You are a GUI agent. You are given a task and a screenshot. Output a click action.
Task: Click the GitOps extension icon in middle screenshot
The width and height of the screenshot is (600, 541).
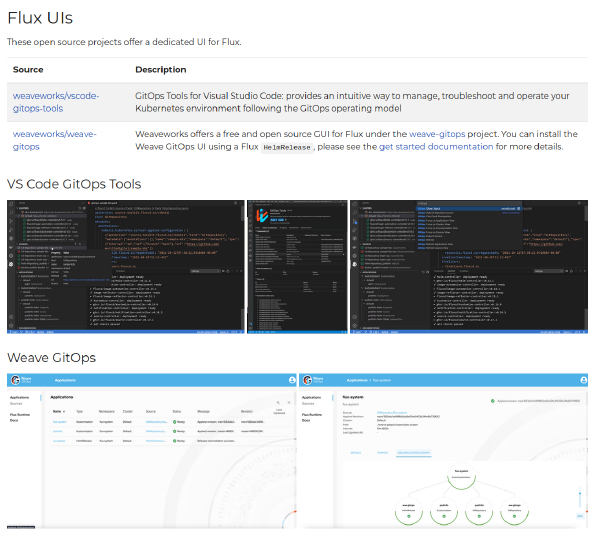[x=261, y=216]
